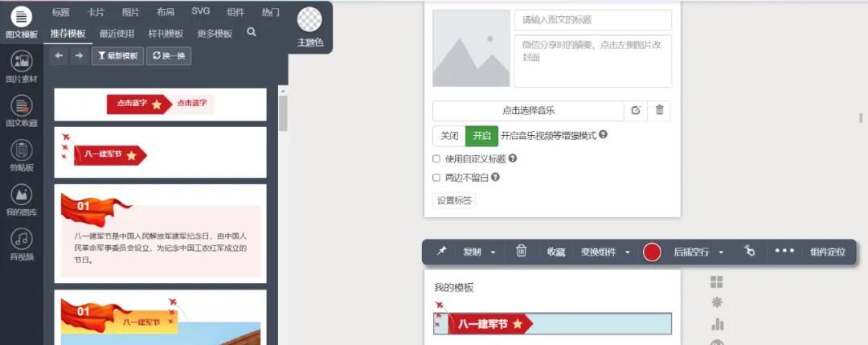This screenshot has width=868, height=345.
Task: Click the pin icon in component toolbar
Action: point(441,252)
